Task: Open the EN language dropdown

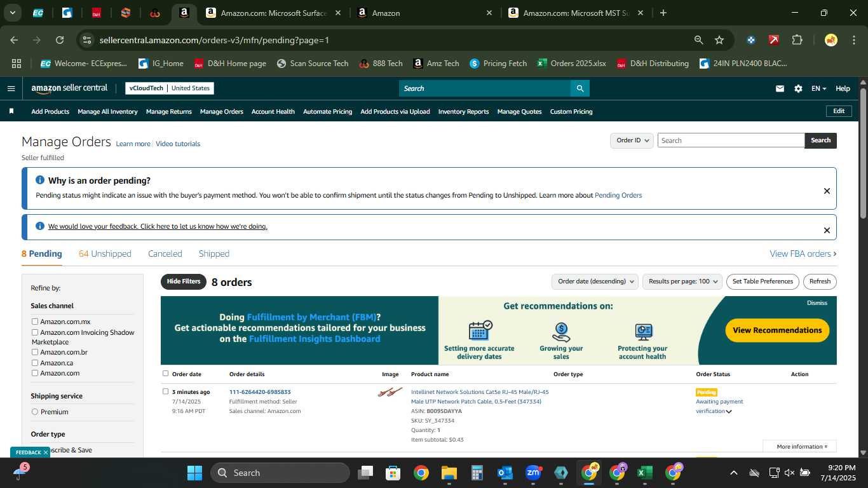Action: coord(818,88)
